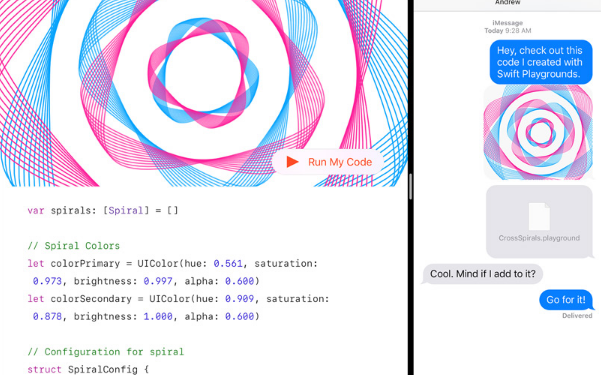
Task: Open the spiral image thumbnail in Messages
Action: click(538, 132)
